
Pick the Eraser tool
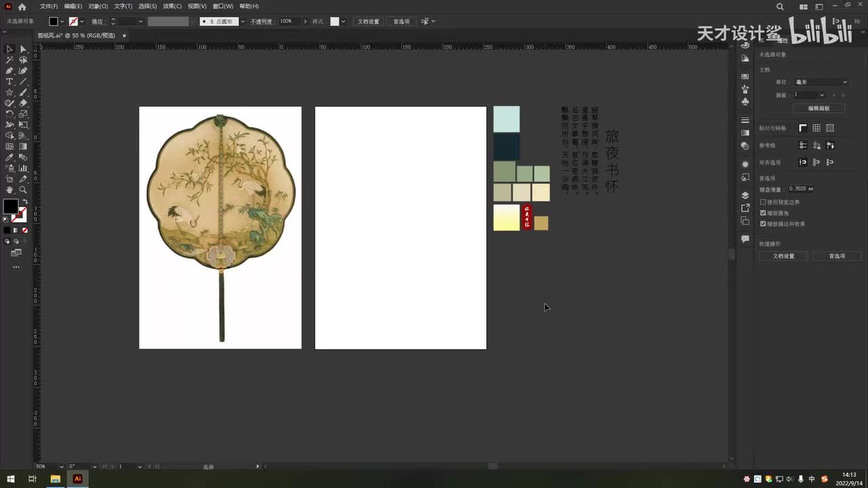[x=23, y=103]
